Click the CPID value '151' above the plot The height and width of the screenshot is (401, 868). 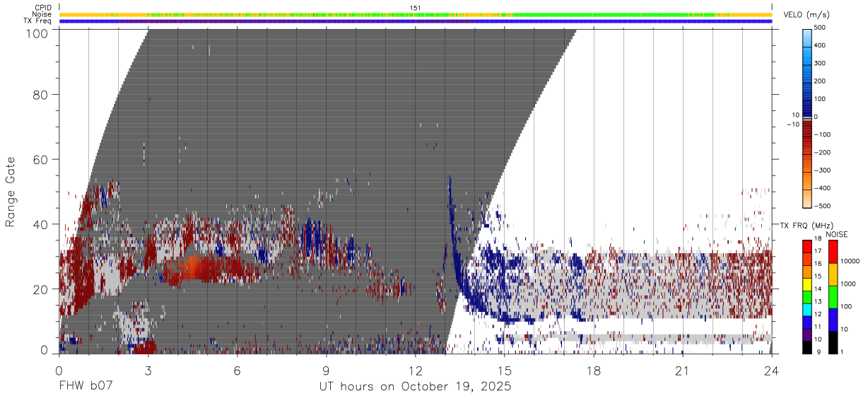416,8
